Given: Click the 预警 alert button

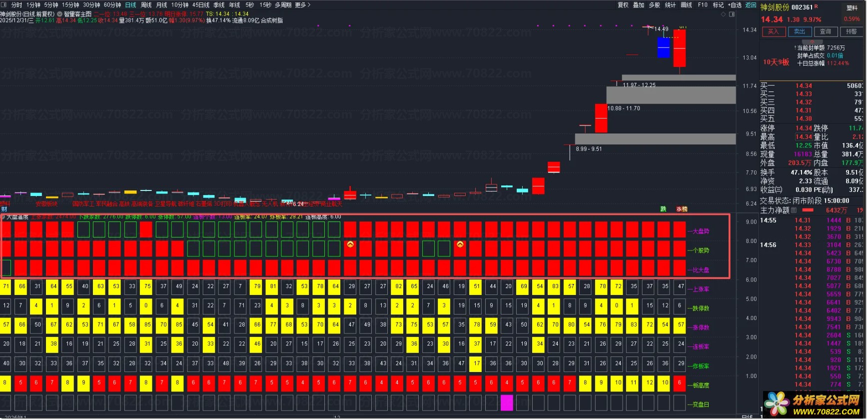Looking at the screenshot, I should pos(852,31).
